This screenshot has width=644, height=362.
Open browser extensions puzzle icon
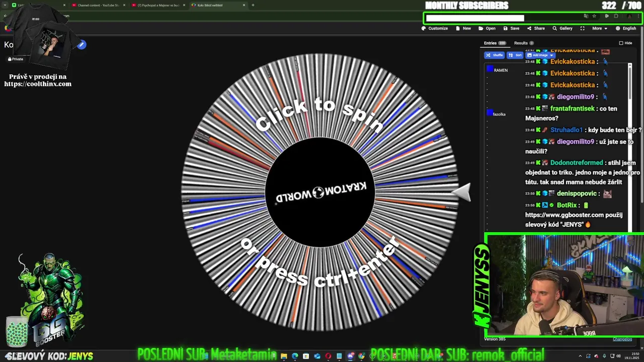[x=616, y=16]
